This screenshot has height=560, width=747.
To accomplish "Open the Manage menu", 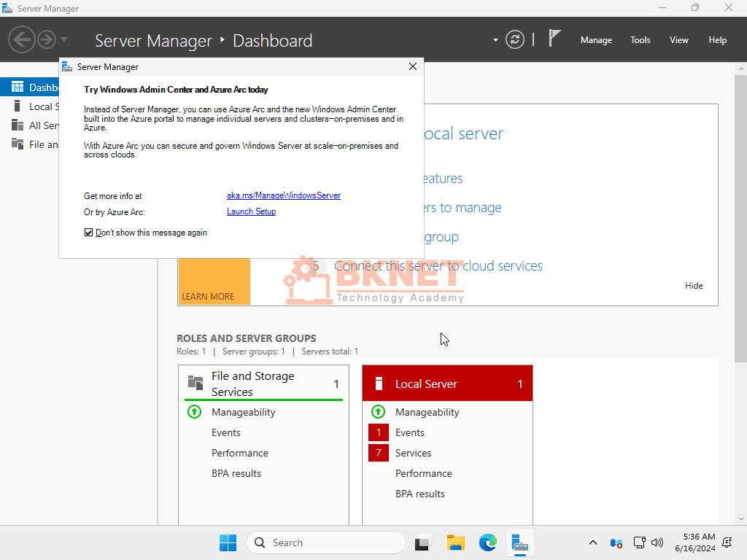I will pyautogui.click(x=596, y=40).
